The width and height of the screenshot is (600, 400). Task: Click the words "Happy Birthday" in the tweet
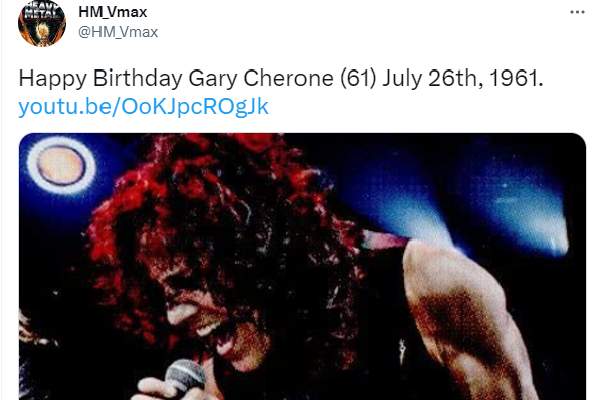point(101,79)
